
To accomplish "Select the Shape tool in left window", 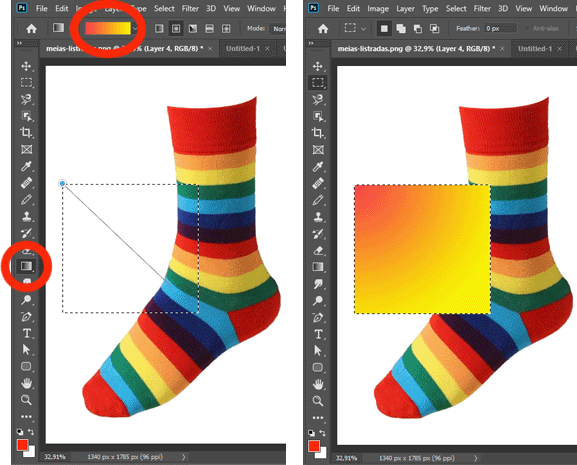I will tap(26, 366).
